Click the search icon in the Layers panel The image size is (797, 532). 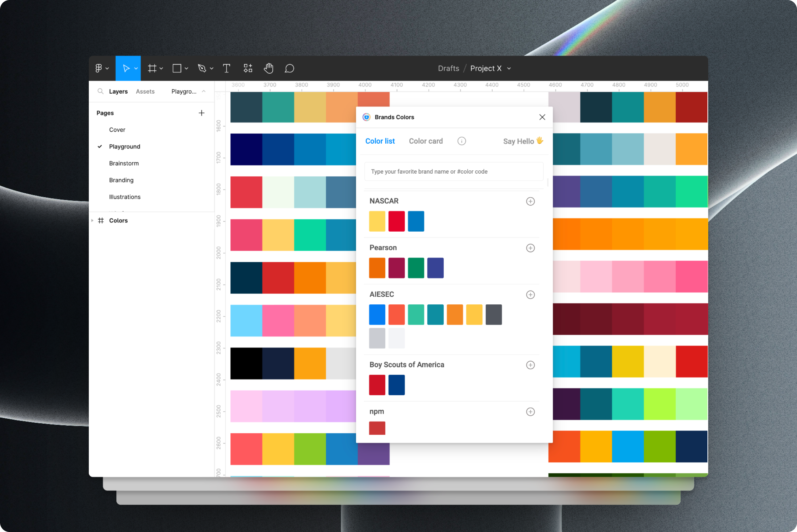pos(100,91)
